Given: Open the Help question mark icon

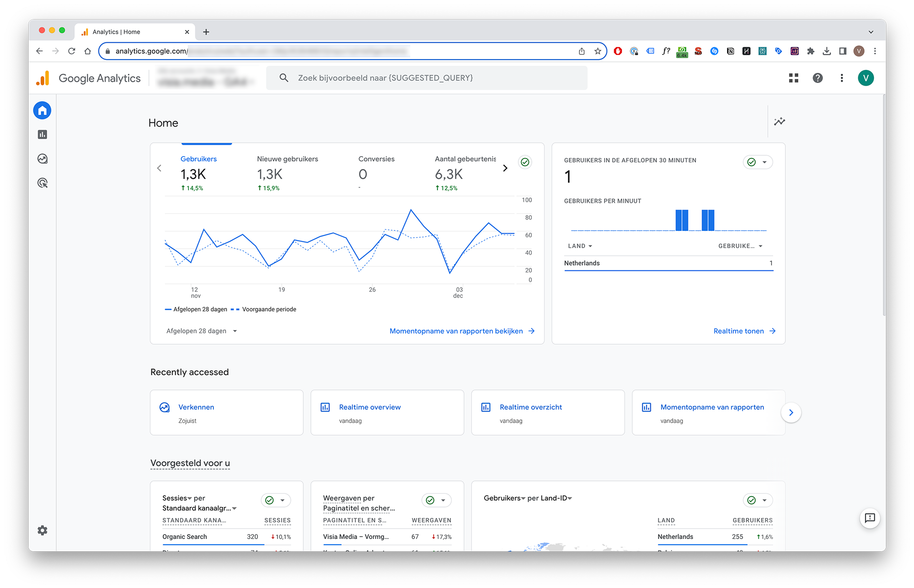Looking at the screenshot, I should (x=817, y=78).
